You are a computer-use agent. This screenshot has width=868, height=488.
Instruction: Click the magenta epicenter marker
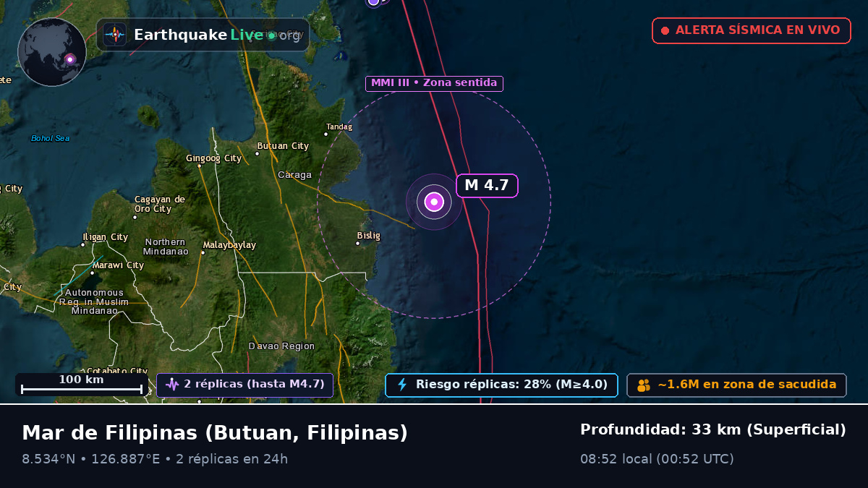pos(434,202)
